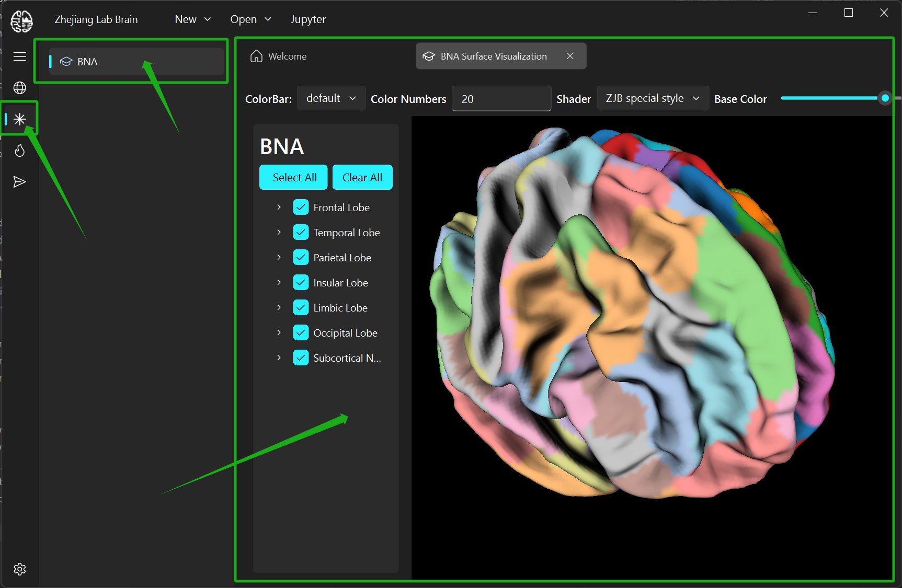Switch to the Welcome tab
Image resolution: width=902 pixels, height=588 pixels.
coord(278,56)
